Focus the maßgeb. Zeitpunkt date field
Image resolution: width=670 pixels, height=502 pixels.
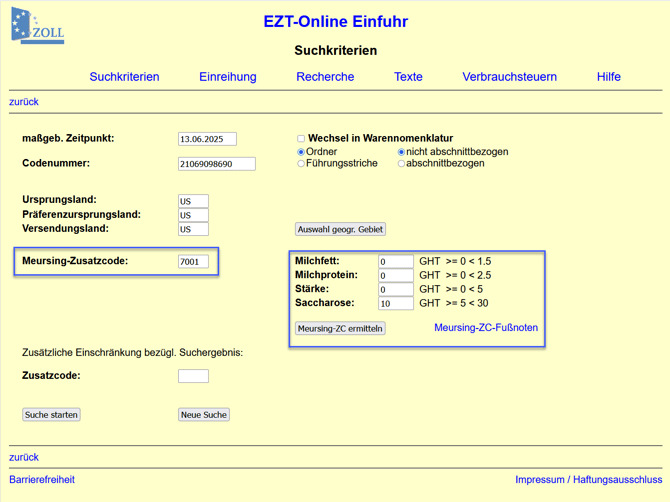(x=207, y=139)
